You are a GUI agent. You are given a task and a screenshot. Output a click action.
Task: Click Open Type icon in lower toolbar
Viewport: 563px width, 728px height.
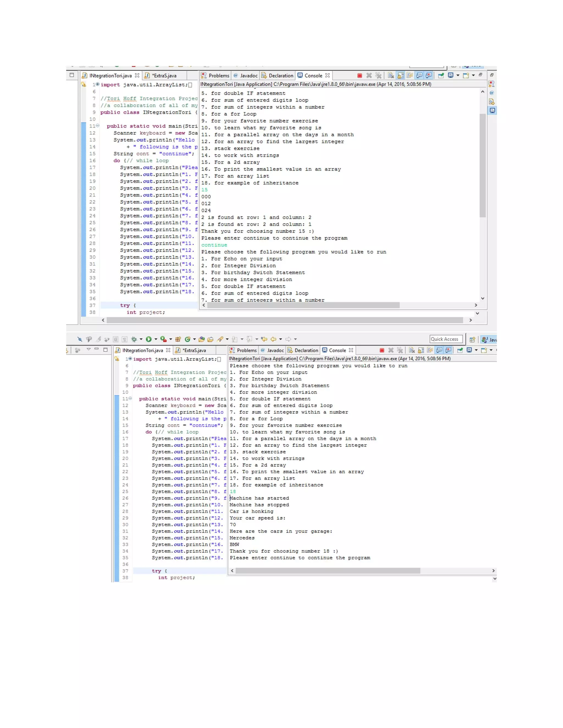(x=202, y=339)
